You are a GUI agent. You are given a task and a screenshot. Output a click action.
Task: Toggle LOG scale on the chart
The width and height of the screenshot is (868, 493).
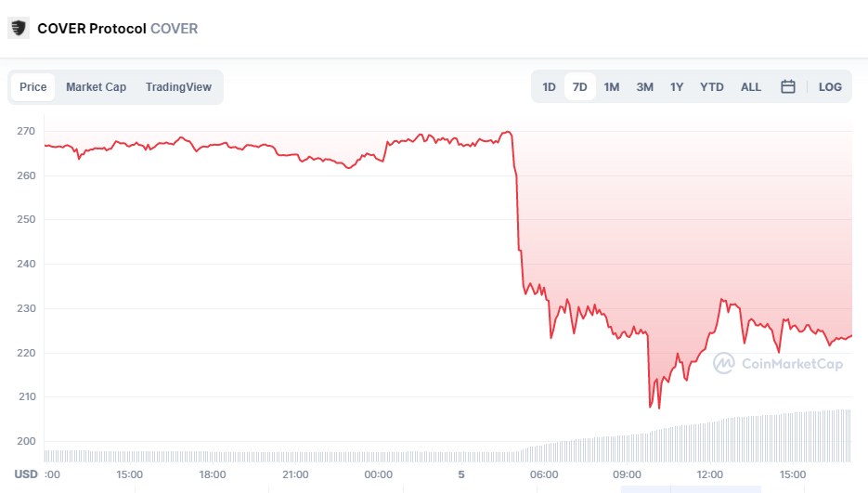pyautogui.click(x=830, y=87)
